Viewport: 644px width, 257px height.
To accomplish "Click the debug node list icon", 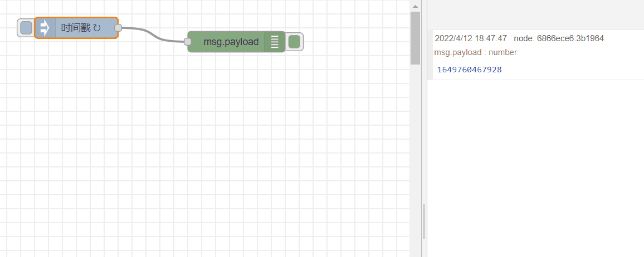I will 275,42.
